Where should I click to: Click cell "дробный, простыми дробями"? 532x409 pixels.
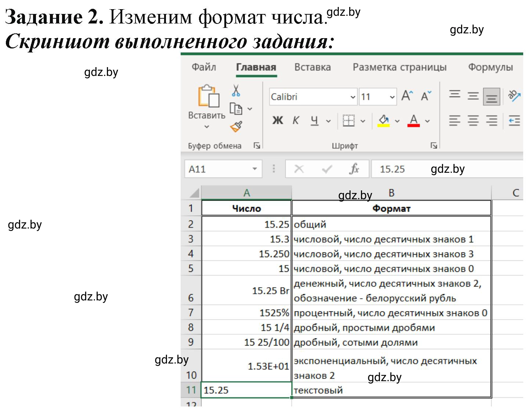point(391,327)
